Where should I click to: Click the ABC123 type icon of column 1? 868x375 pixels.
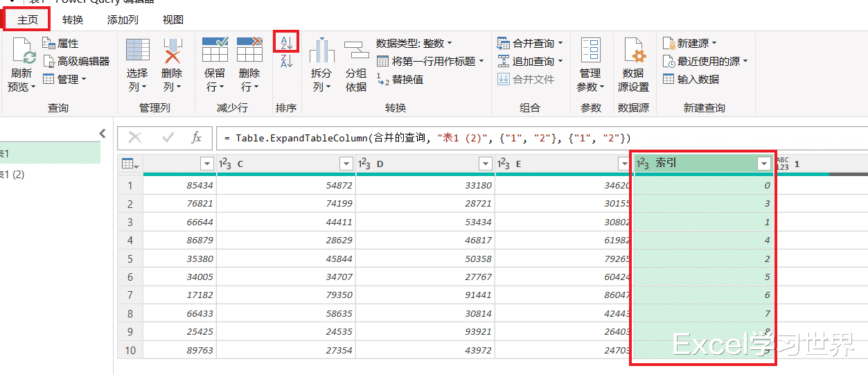[782, 164]
